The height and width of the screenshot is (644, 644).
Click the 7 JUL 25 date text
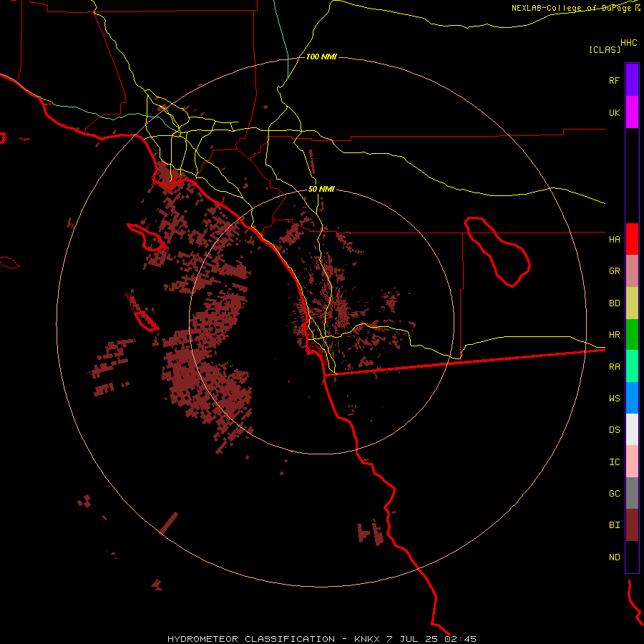(412, 639)
